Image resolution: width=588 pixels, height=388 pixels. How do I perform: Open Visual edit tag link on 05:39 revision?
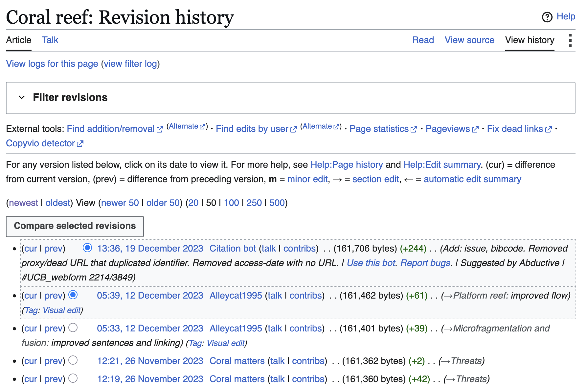(x=62, y=310)
